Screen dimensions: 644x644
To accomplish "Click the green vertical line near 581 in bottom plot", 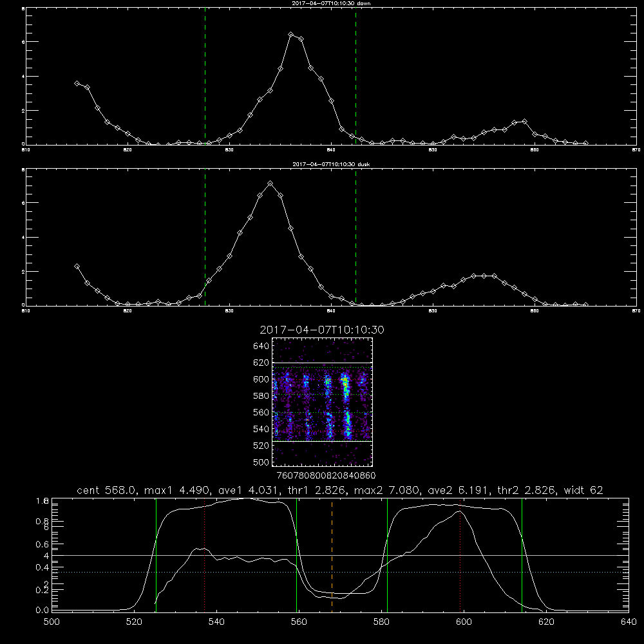I will click(387, 555).
